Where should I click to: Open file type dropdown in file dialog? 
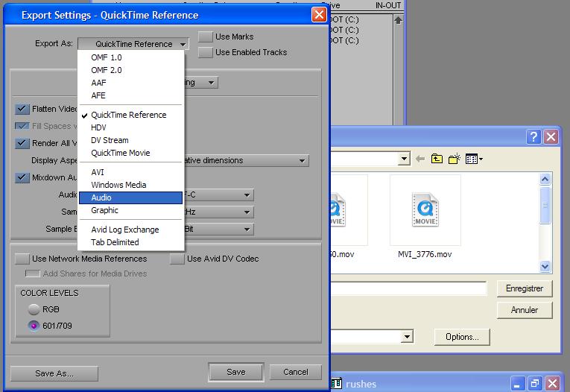407,337
